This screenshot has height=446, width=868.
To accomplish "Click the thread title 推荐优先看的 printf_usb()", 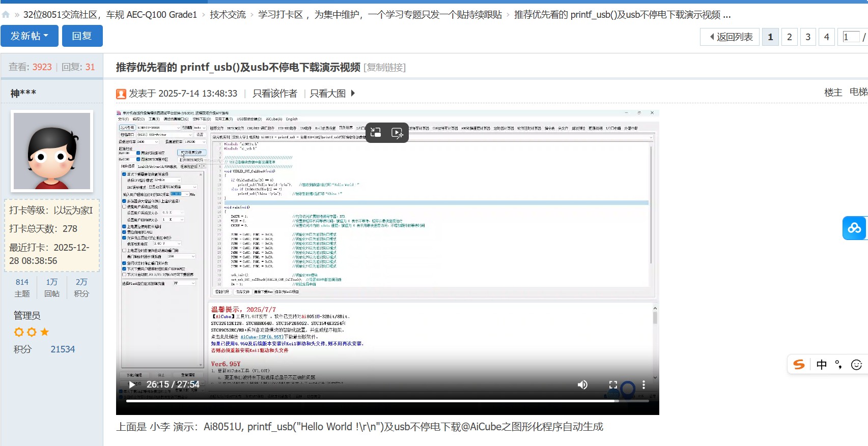I will [238, 67].
